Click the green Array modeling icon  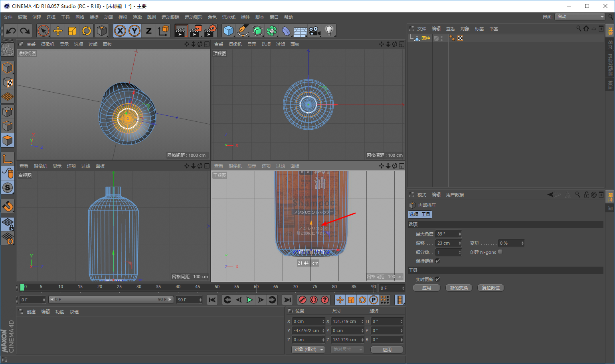click(272, 31)
